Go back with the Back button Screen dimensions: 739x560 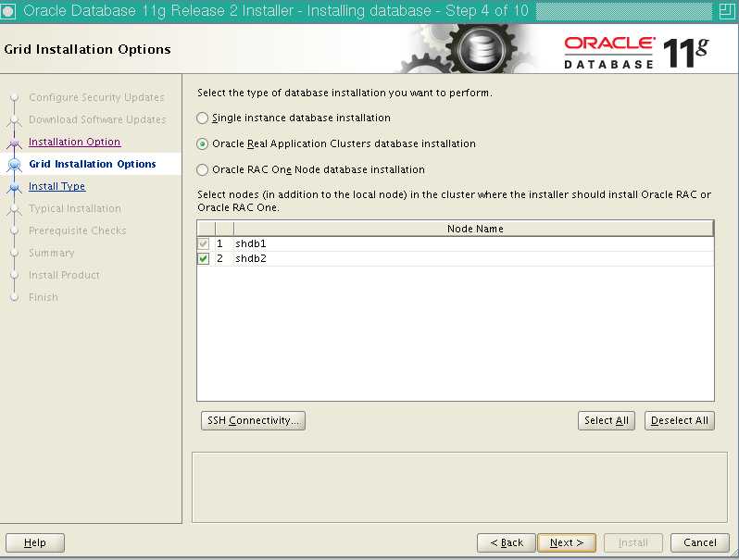[507, 542]
